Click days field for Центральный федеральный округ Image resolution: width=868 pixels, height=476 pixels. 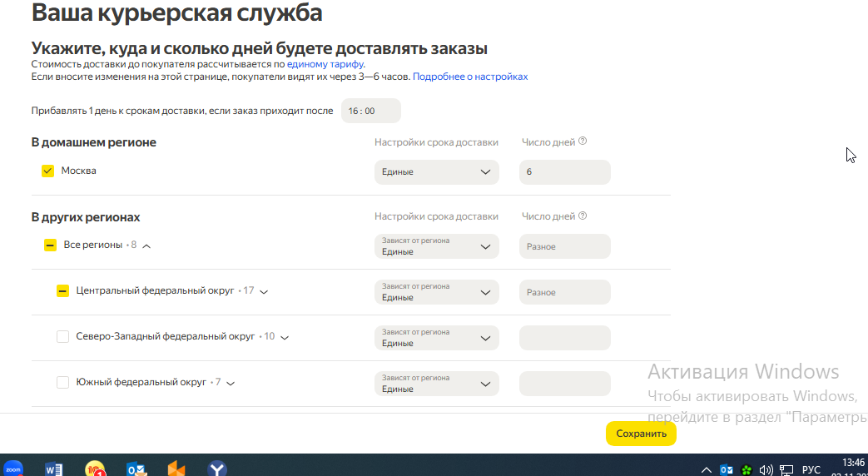[564, 292]
